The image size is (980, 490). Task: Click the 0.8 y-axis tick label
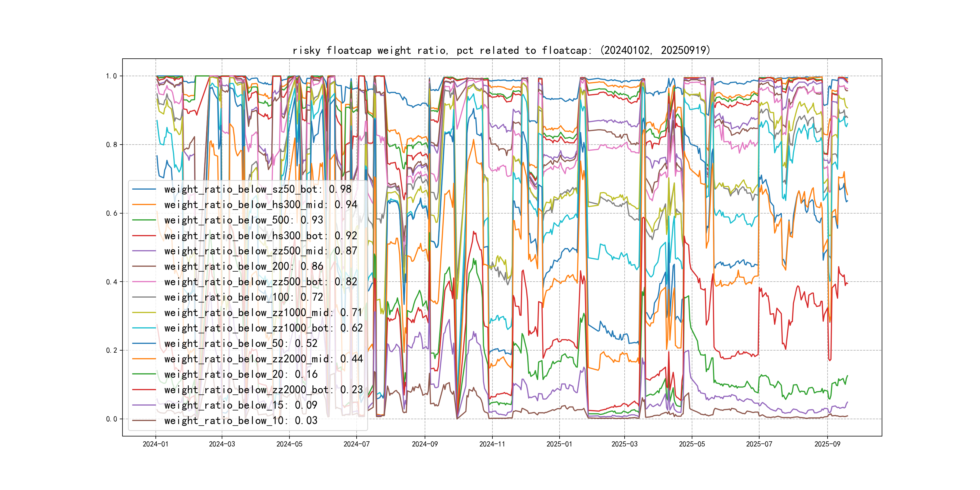click(x=112, y=145)
